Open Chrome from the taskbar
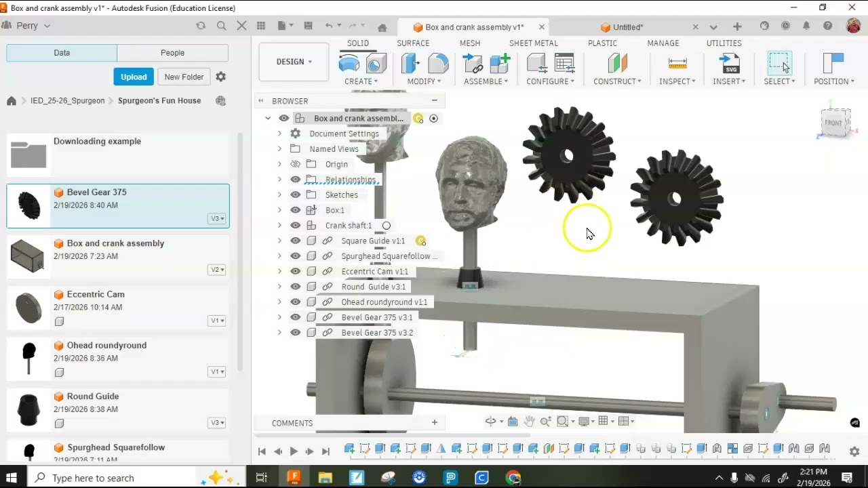The height and width of the screenshot is (488, 868). (x=513, y=478)
